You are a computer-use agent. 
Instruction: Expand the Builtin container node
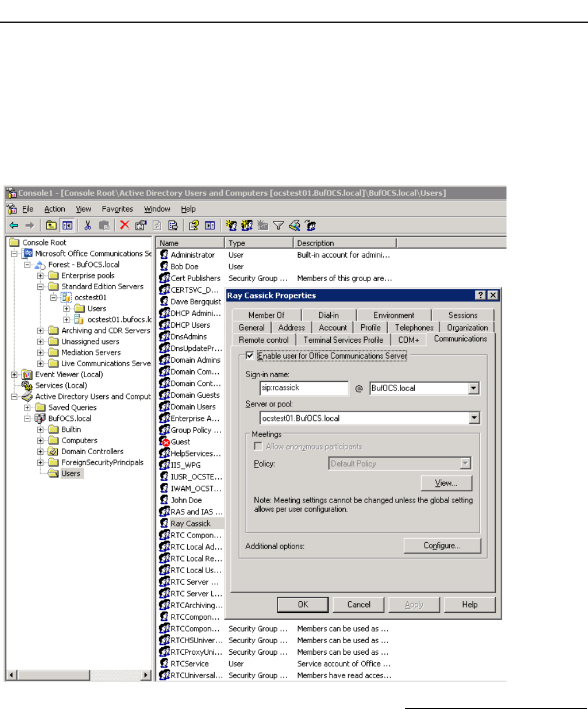(40, 430)
